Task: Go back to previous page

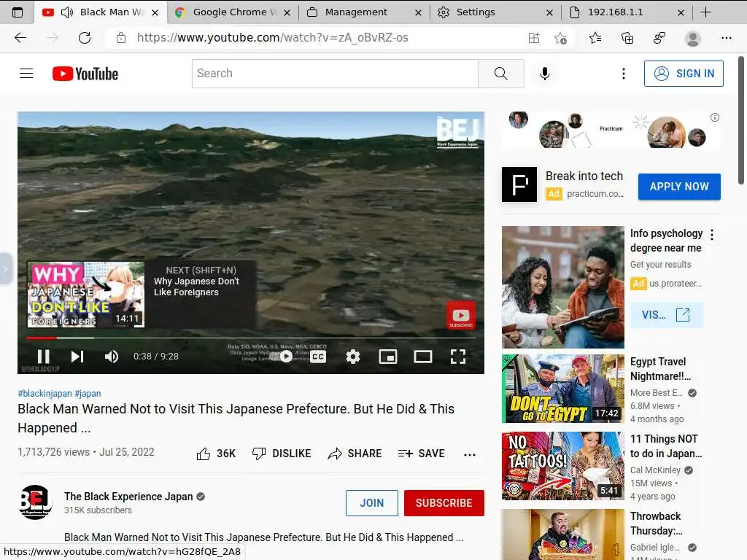Action: click(x=20, y=38)
